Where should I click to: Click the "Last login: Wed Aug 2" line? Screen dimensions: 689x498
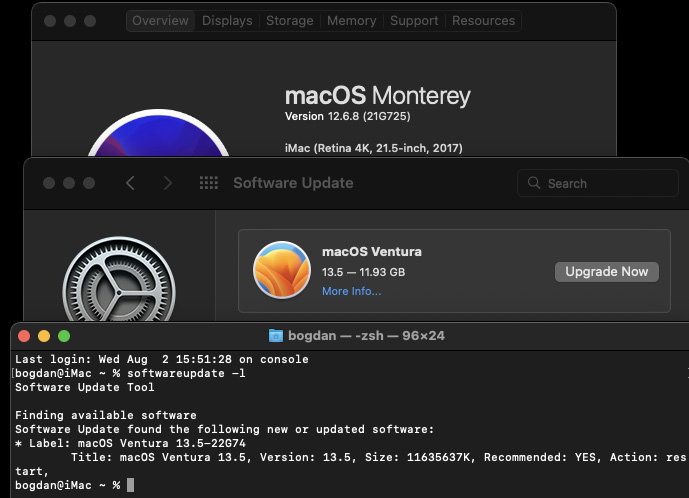(162, 359)
